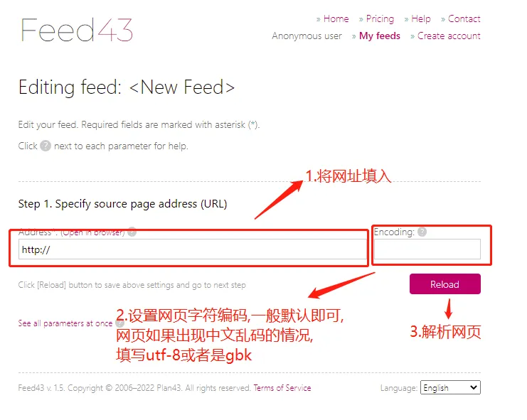Open the Terms of Service link
The width and height of the screenshot is (527, 420).
click(x=282, y=388)
